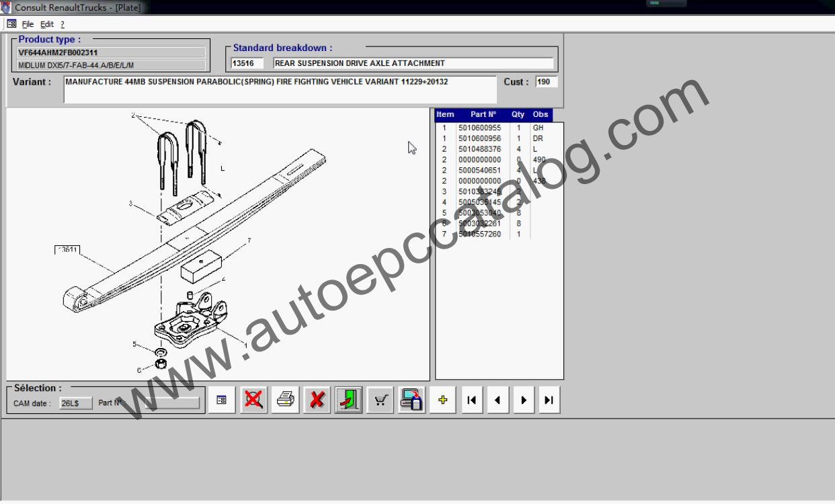Viewport: 835px width, 504px height.
Task: Click the application icon in the title bar
Action: point(6,7)
